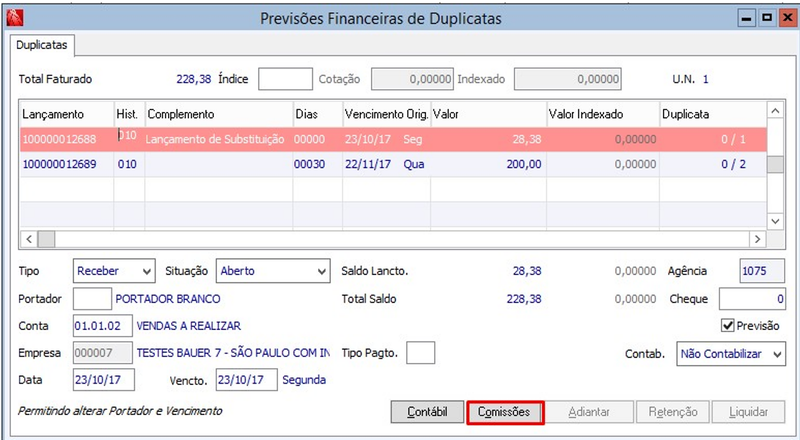This screenshot has height=440, width=800.
Task: Click the Valor Indexado column header
Action: tap(603, 114)
